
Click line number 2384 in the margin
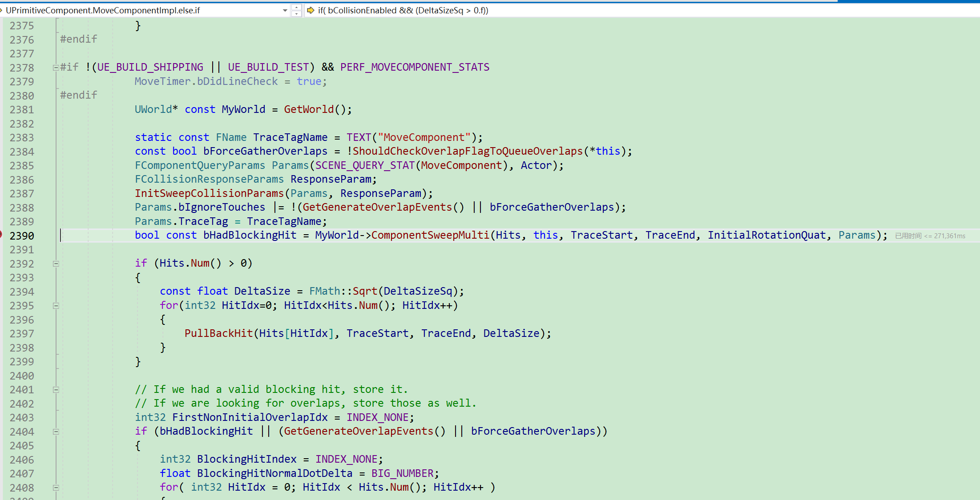(22, 152)
